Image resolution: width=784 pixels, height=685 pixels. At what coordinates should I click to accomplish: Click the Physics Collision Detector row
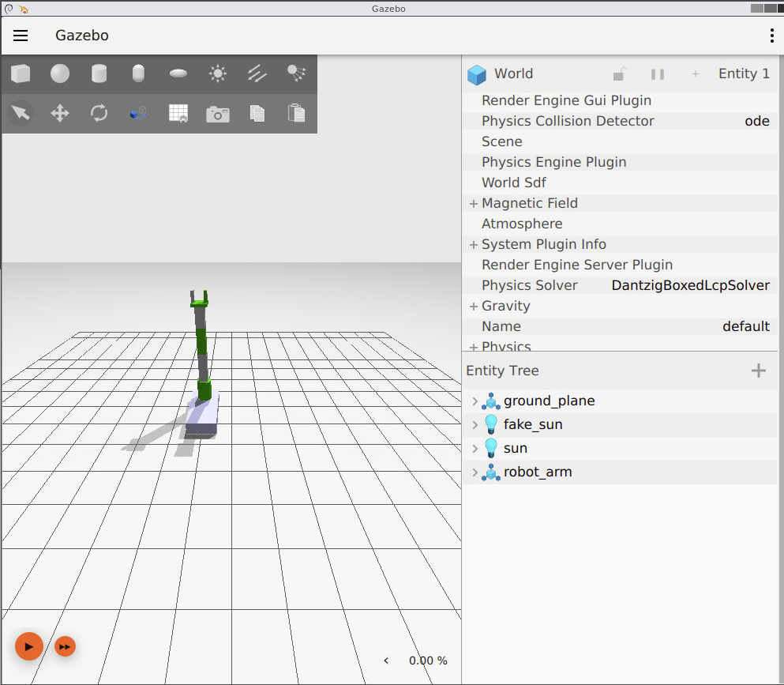620,121
